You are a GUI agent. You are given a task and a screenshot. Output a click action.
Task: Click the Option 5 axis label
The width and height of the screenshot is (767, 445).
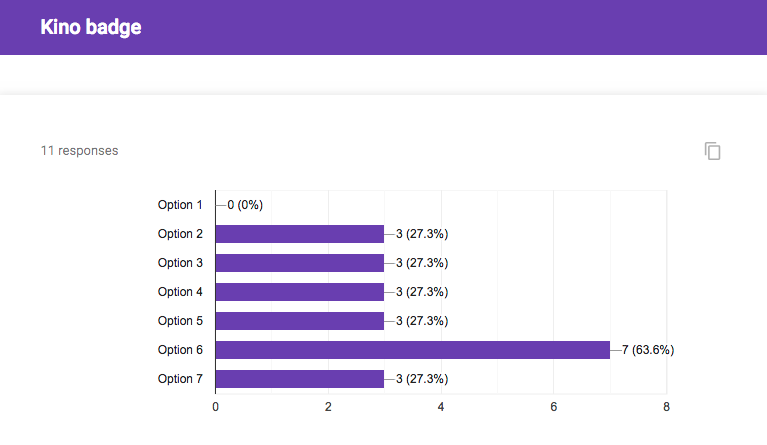tap(180, 321)
